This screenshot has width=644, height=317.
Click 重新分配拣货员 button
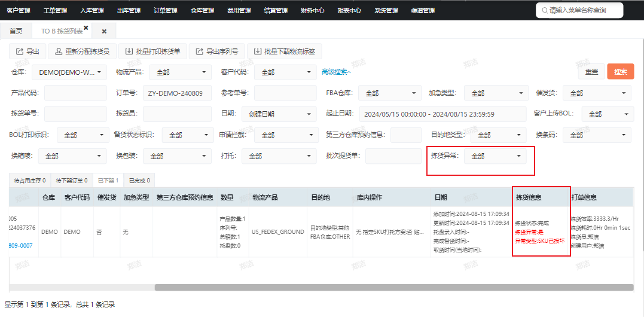click(x=82, y=51)
